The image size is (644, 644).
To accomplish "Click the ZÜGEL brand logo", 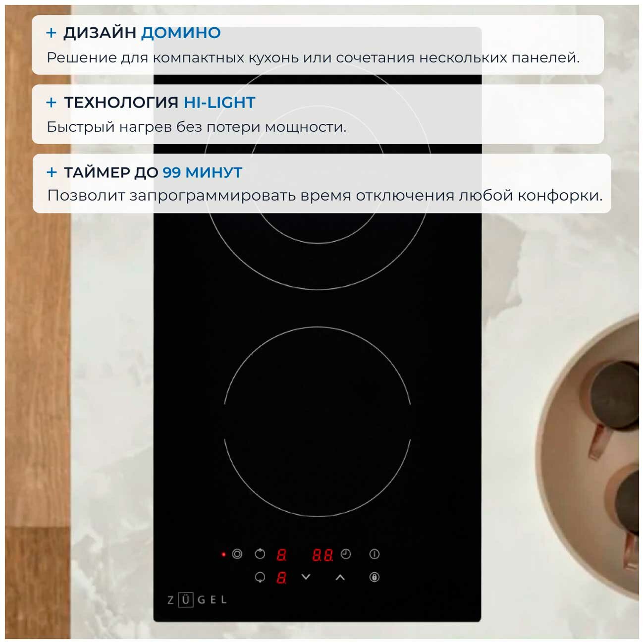I will [x=197, y=600].
